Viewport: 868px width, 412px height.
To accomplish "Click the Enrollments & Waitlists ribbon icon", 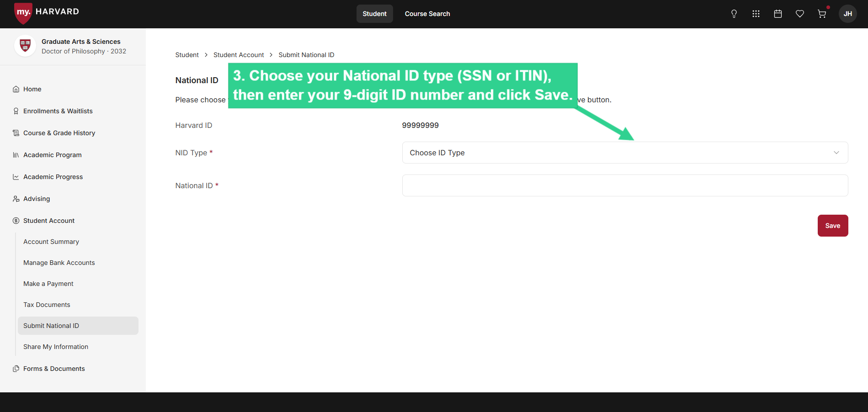I will (16, 111).
